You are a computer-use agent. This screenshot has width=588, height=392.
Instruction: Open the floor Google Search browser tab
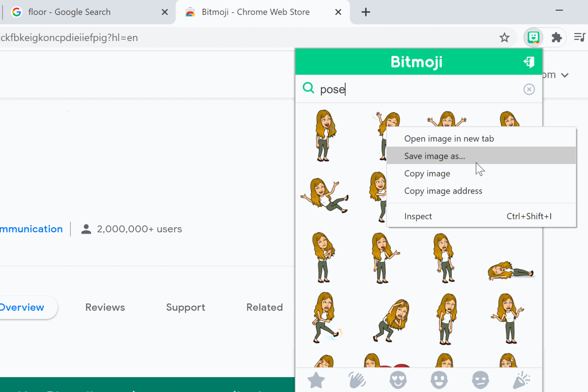[69, 12]
